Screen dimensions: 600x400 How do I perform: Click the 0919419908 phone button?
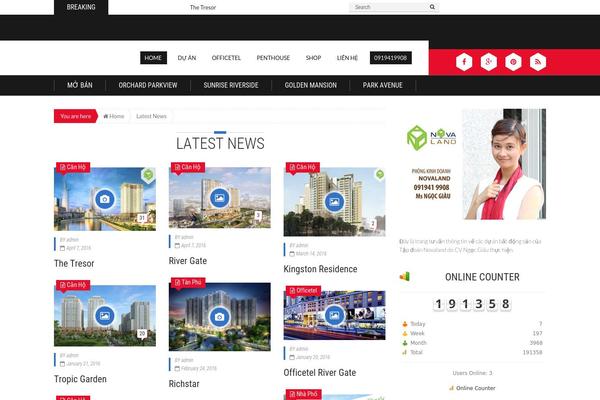391,58
